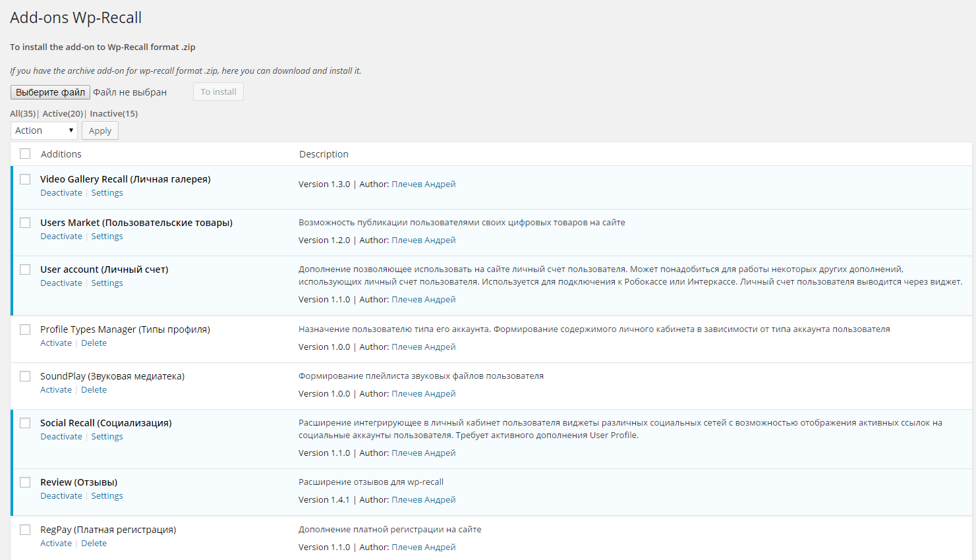Delete SoundPlay add-on

click(x=94, y=390)
